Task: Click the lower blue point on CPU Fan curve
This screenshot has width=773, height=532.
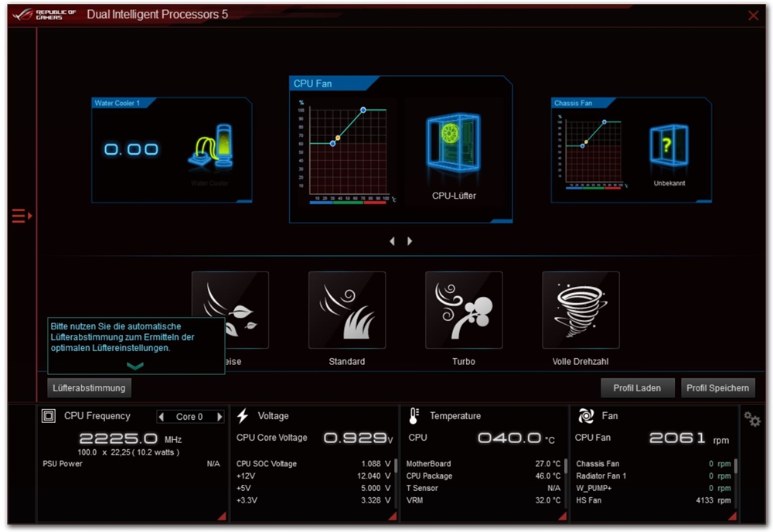Action: 332,144
